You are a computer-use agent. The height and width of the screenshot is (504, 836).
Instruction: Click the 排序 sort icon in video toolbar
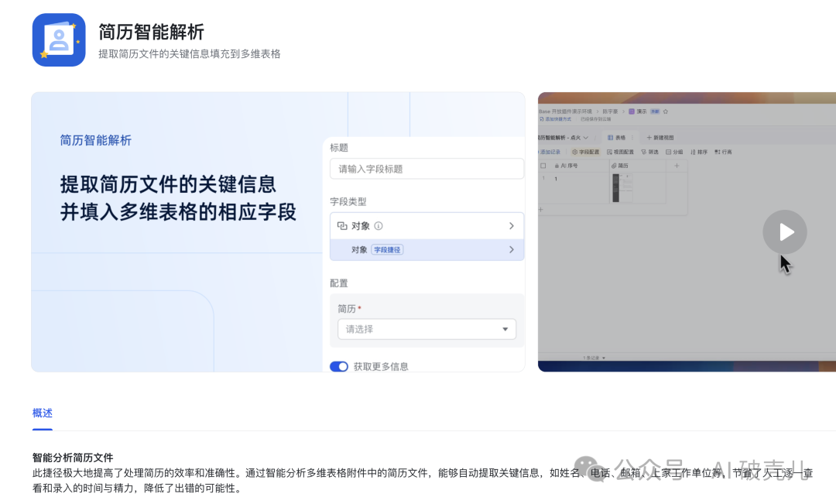693,152
